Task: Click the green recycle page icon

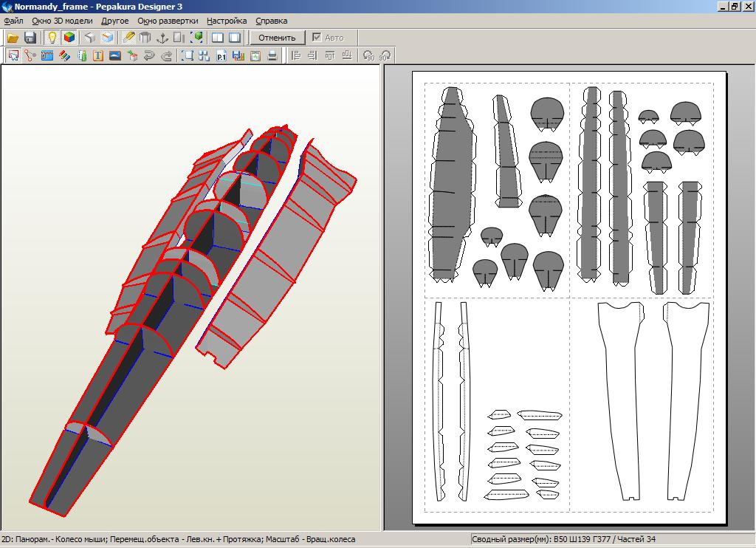Action: pos(255,55)
